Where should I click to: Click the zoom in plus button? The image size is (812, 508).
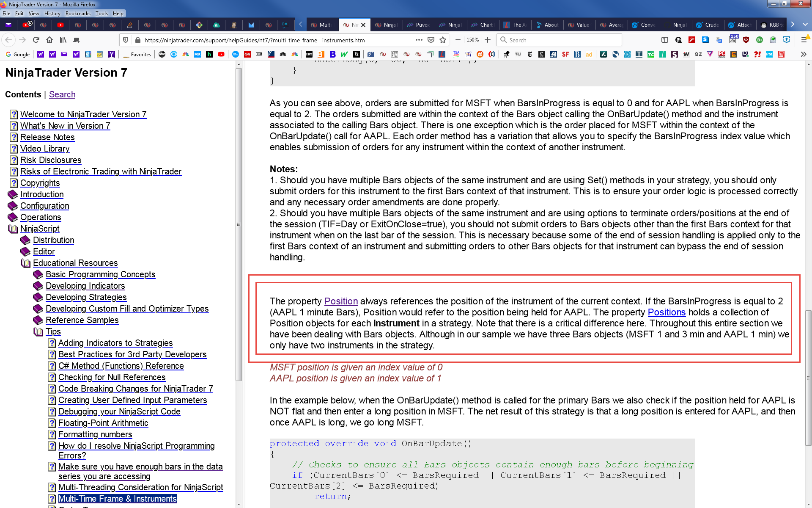pyautogui.click(x=488, y=40)
